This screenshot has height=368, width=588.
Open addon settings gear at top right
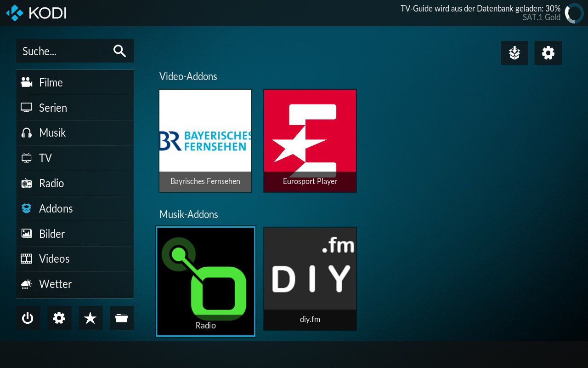tap(548, 53)
